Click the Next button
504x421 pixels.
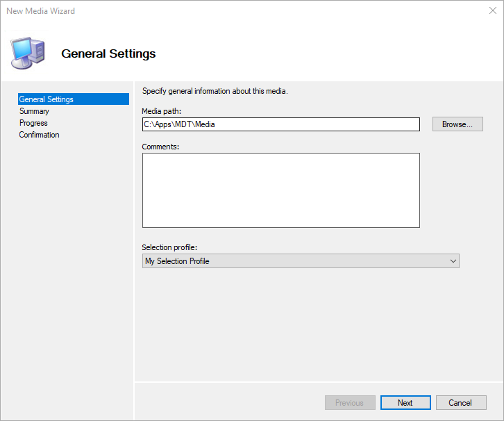click(x=405, y=403)
